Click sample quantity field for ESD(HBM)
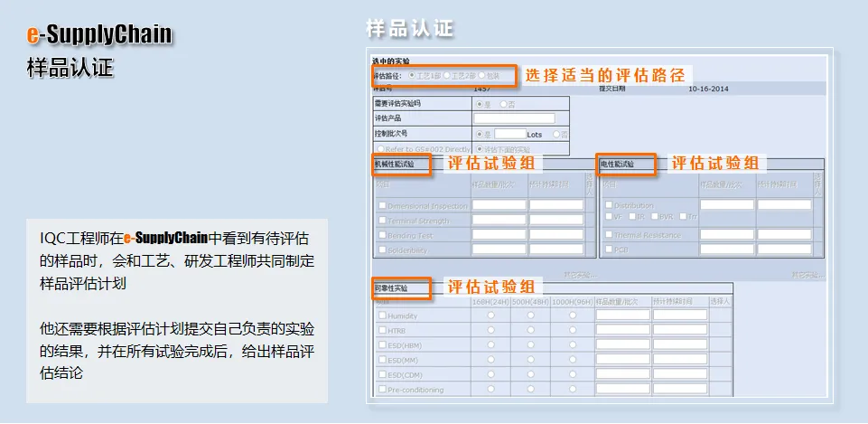Image resolution: width=868 pixels, height=424 pixels. click(x=622, y=344)
